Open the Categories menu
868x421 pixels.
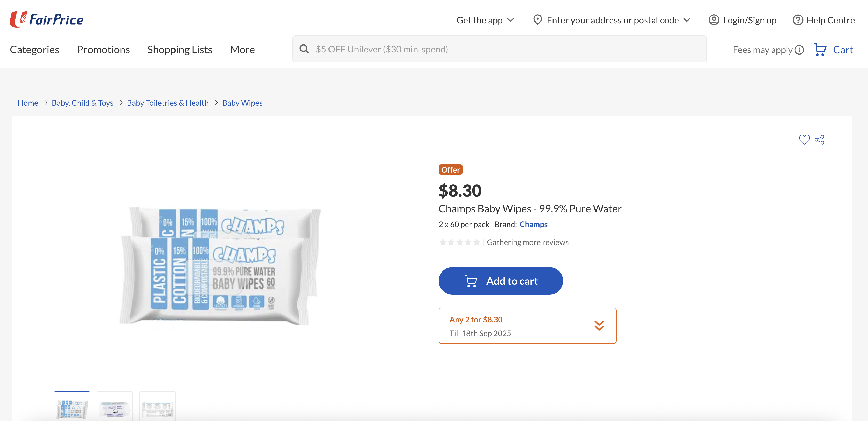point(34,50)
